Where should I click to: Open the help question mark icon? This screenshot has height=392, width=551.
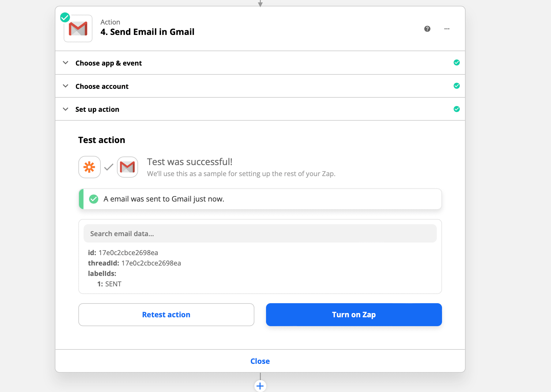(x=427, y=29)
